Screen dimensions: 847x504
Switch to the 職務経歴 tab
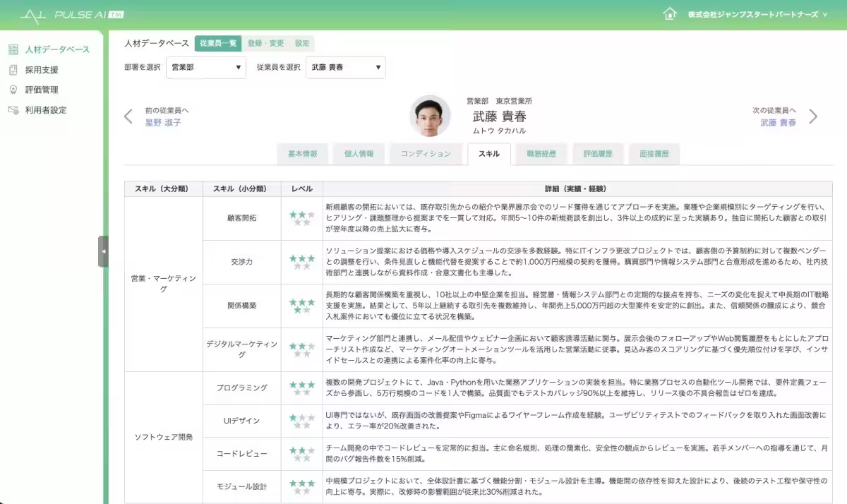541,154
